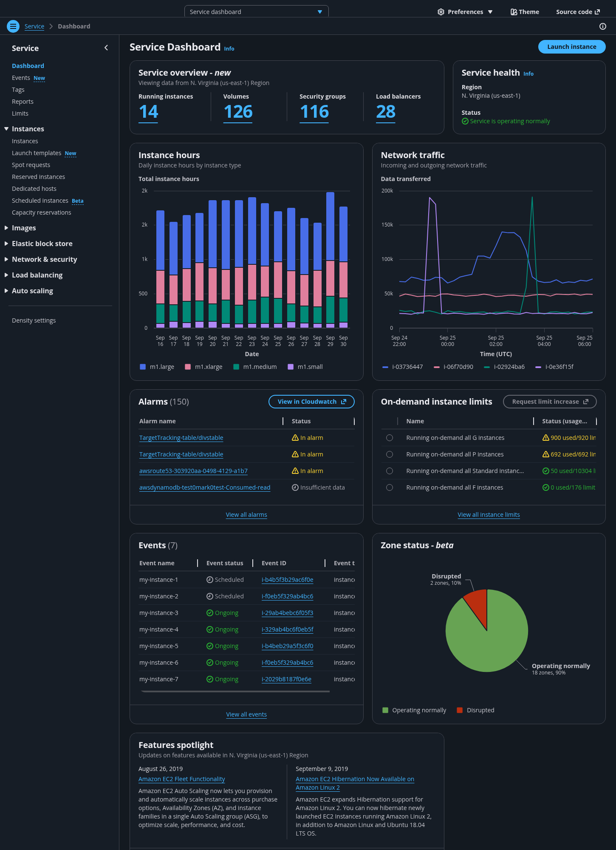Go to Reports in the sidebar navigation
The height and width of the screenshot is (850, 616).
point(23,102)
